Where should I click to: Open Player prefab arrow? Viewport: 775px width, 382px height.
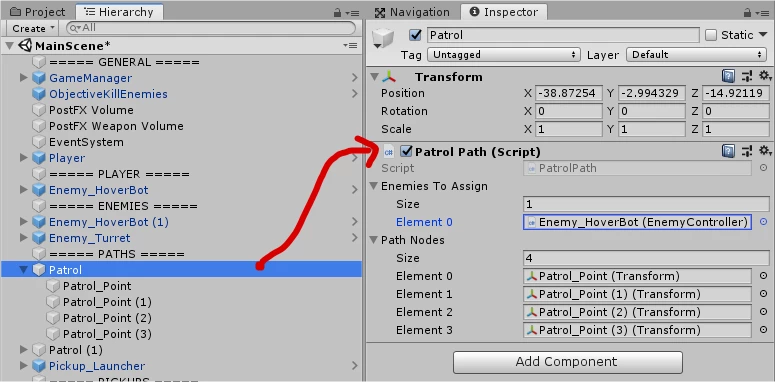354,158
